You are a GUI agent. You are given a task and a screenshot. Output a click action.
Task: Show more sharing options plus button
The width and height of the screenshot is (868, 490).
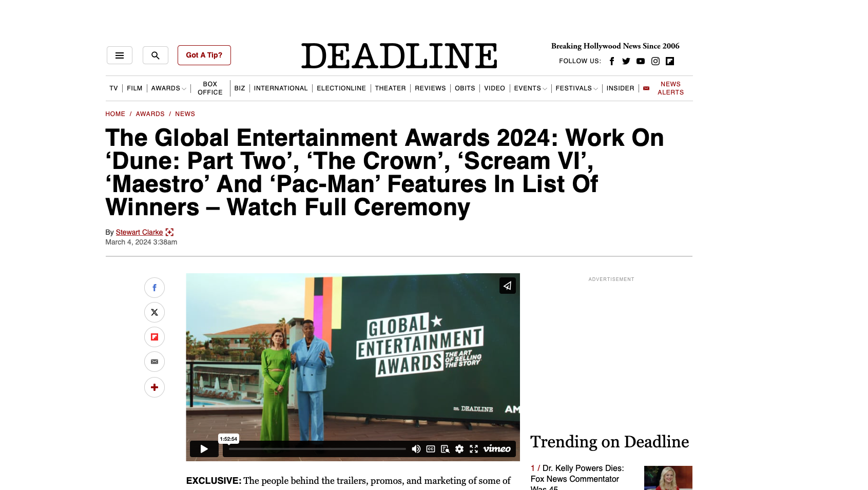point(155,387)
